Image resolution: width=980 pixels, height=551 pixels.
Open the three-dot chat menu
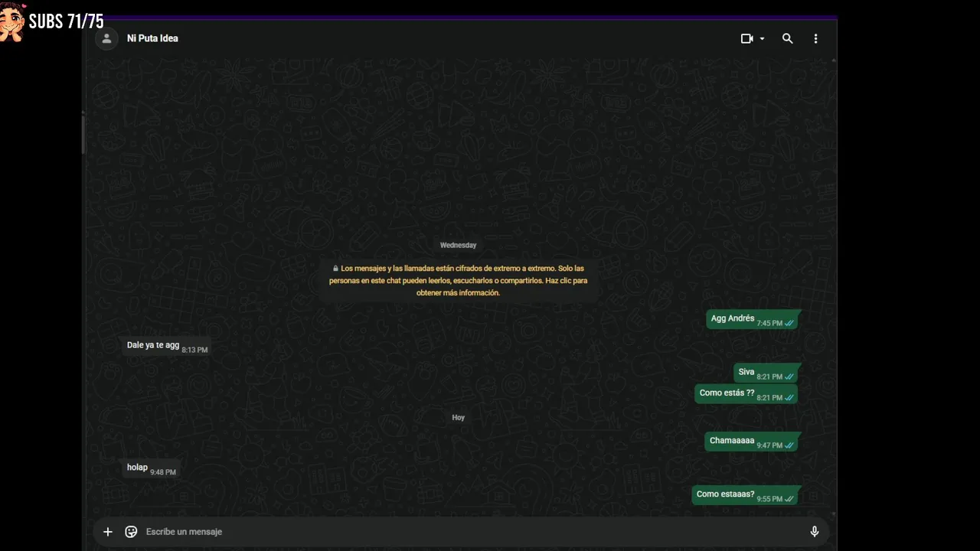[815, 38]
